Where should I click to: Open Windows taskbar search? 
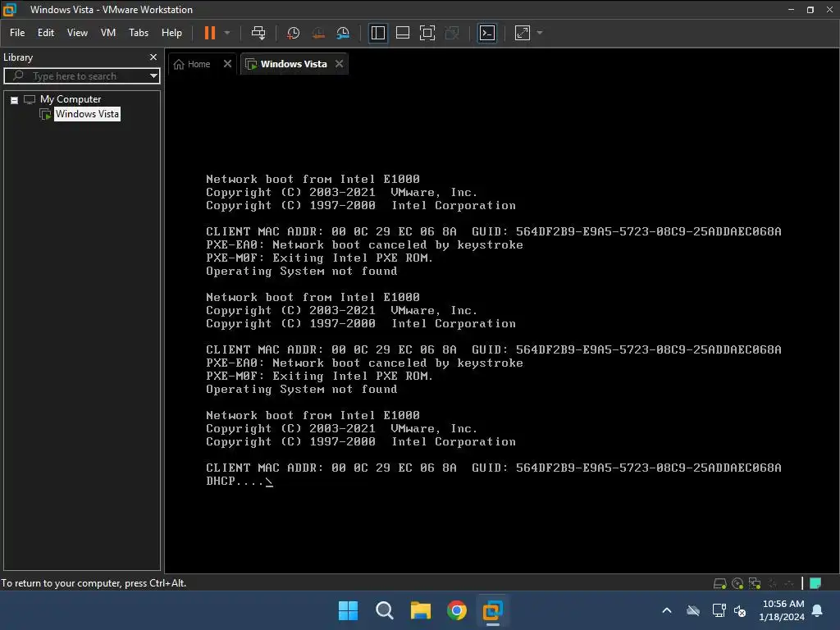384,610
